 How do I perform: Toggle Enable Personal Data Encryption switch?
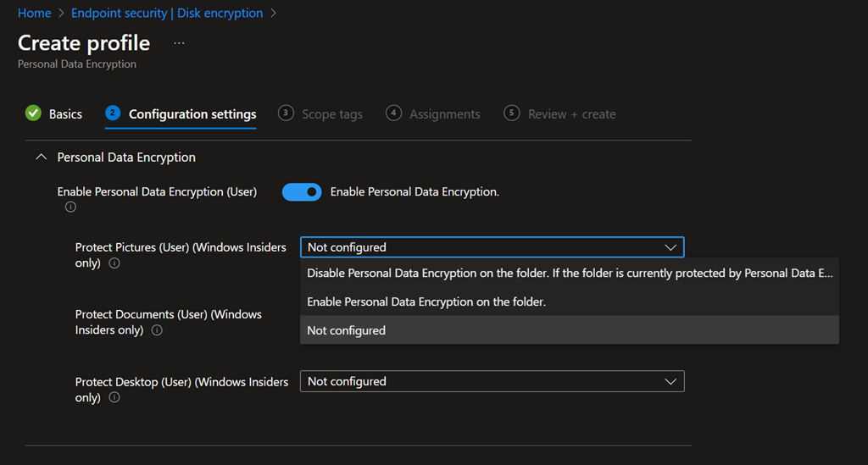tap(302, 192)
